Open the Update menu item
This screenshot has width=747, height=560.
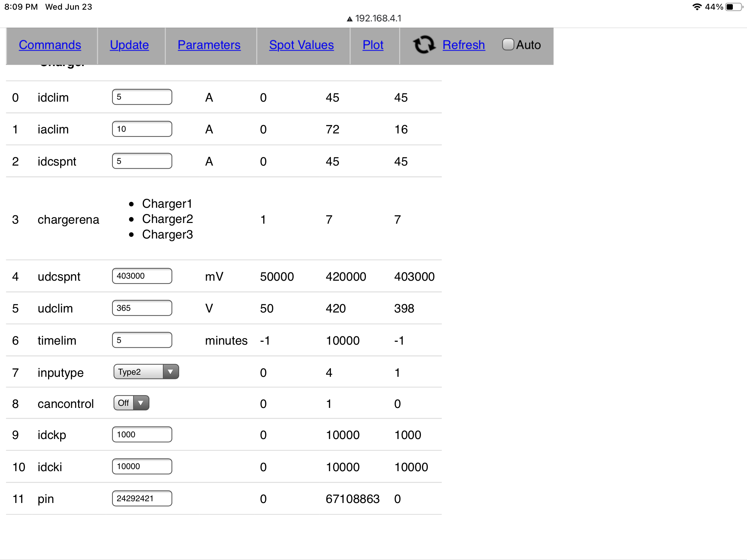coord(129,45)
